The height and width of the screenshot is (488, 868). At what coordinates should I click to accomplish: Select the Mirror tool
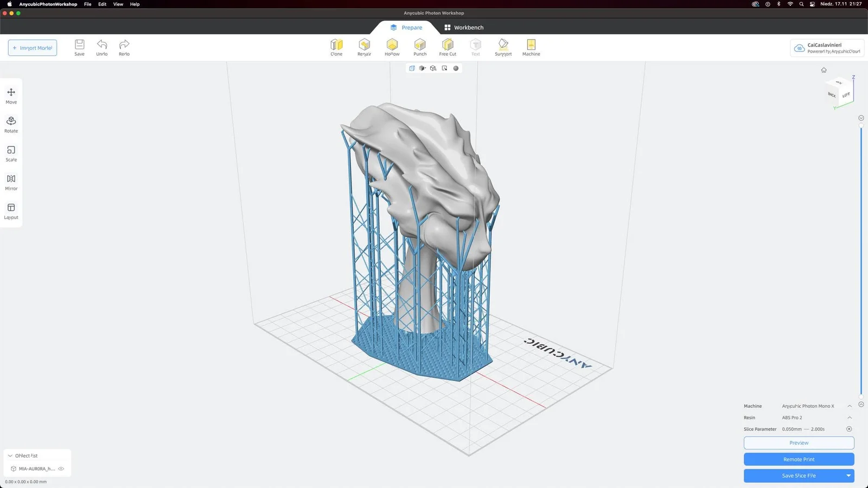tap(11, 182)
